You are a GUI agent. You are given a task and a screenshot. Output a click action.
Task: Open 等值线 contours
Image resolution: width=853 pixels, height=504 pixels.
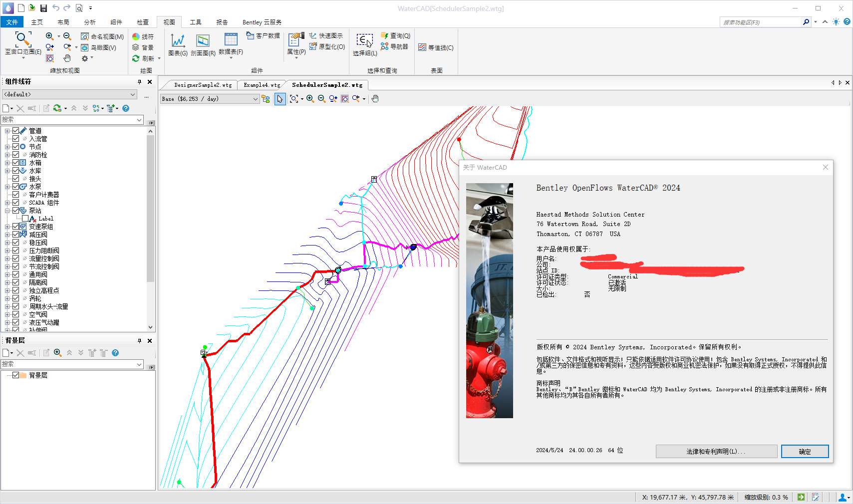pyautogui.click(x=436, y=47)
